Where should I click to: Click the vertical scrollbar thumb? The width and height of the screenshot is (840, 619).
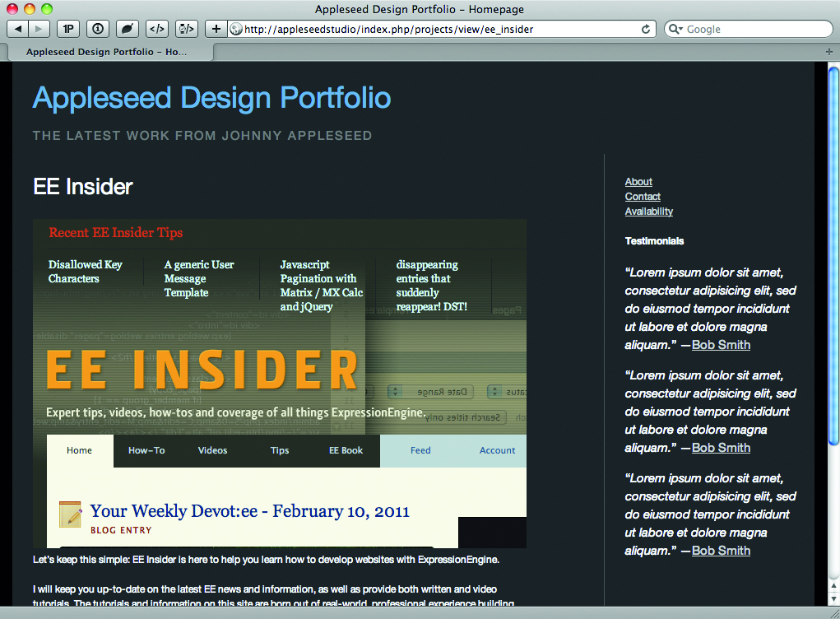(x=833, y=254)
